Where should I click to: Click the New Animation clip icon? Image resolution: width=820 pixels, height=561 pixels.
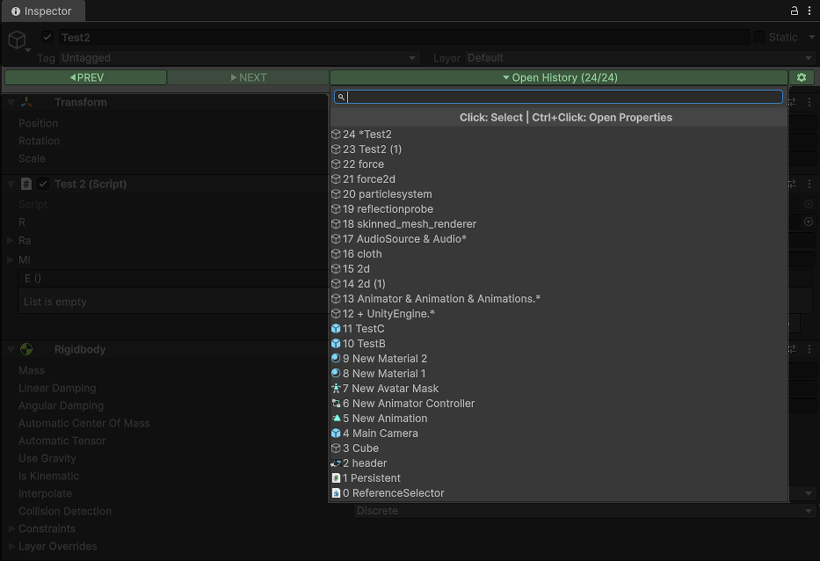coord(336,418)
